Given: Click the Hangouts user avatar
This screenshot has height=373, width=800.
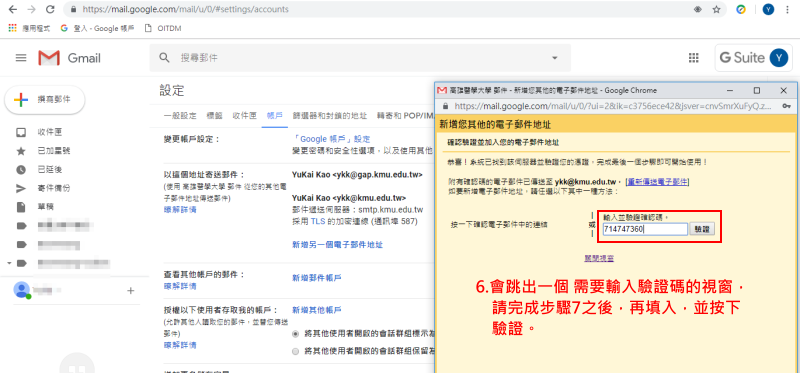Looking at the screenshot, I should click(22, 290).
